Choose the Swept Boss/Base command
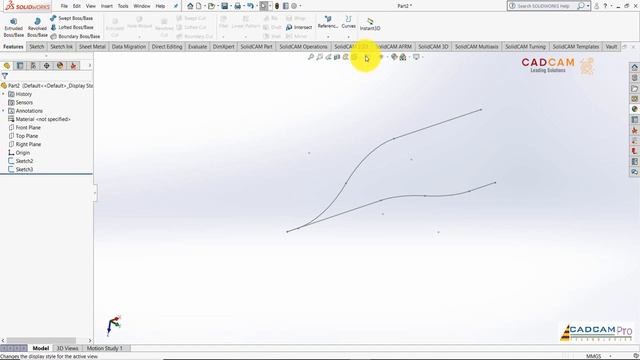Screen dimensions: 640x360 pyautogui.click(x=71, y=18)
